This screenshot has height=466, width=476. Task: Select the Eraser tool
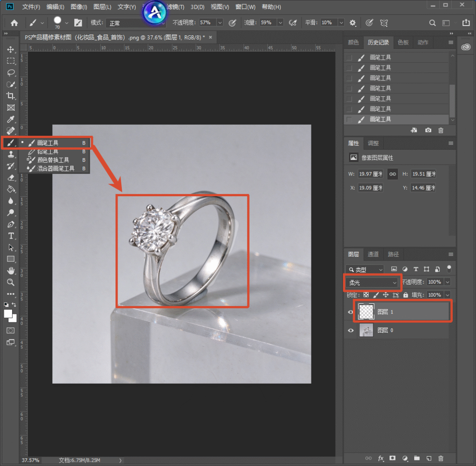11,178
